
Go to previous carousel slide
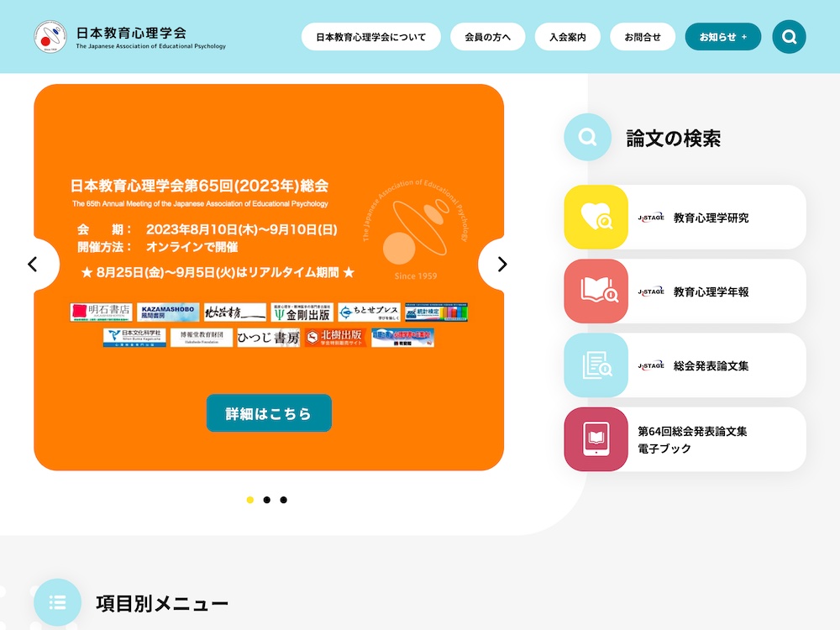[x=34, y=264]
